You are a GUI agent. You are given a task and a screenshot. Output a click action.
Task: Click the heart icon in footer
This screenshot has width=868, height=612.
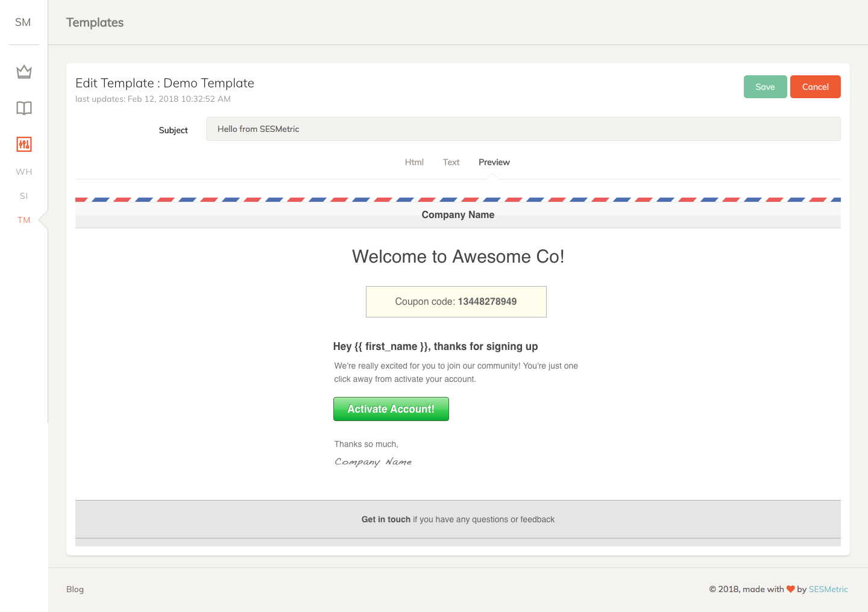coord(791,589)
